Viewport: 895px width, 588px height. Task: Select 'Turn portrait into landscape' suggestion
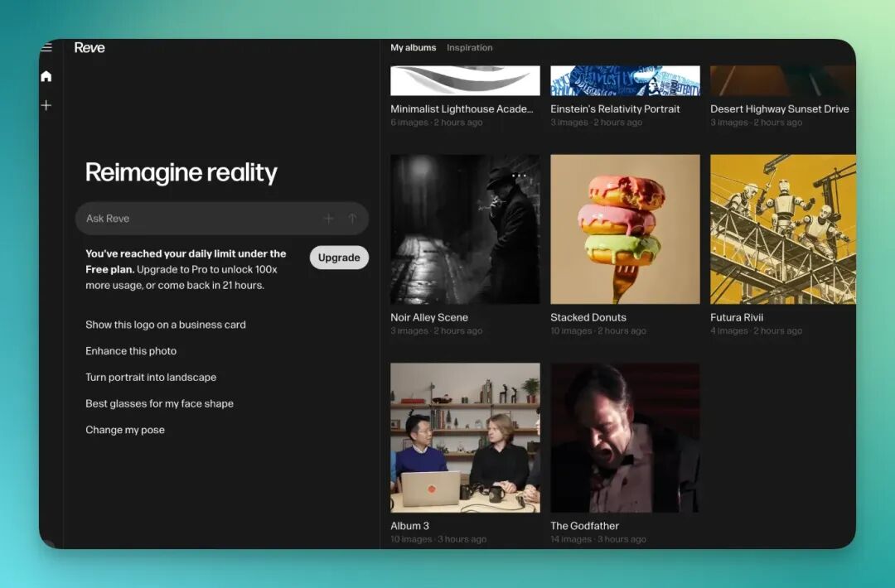pos(151,378)
